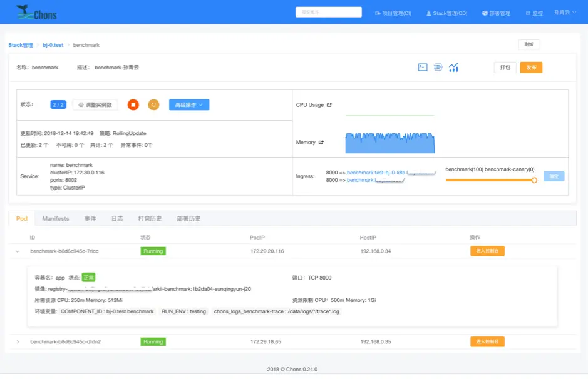
Task: Confirm canary weight with 确定 button
Action: [x=554, y=176]
